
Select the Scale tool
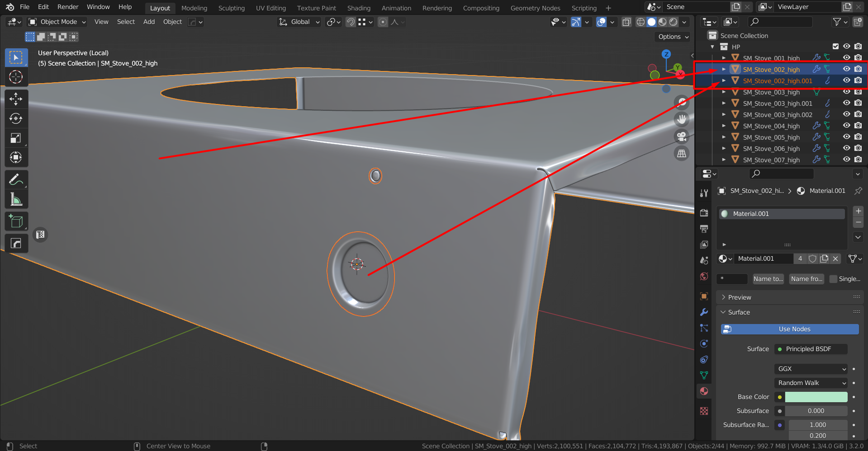click(x=16, y=138)
